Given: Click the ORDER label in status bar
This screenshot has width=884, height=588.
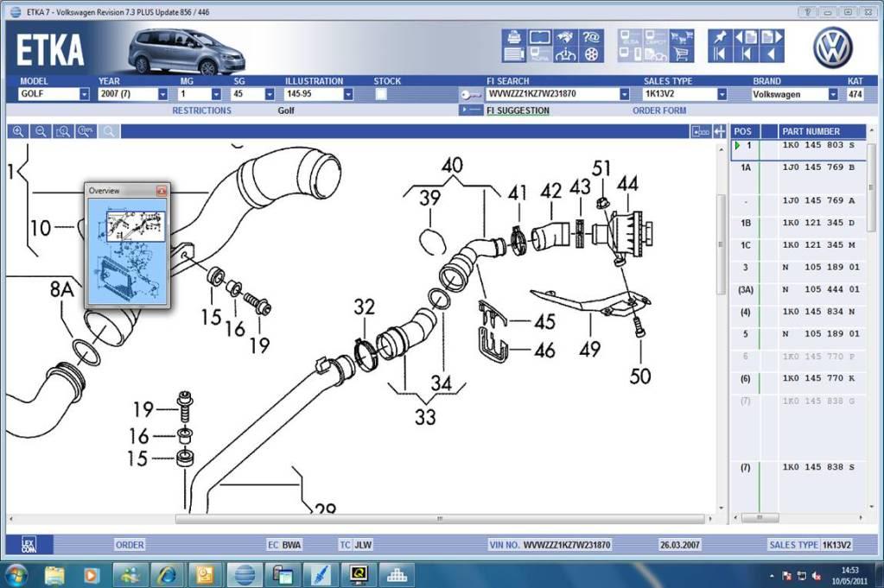Looking at the screenshot, I should click(x=130, y=545).
